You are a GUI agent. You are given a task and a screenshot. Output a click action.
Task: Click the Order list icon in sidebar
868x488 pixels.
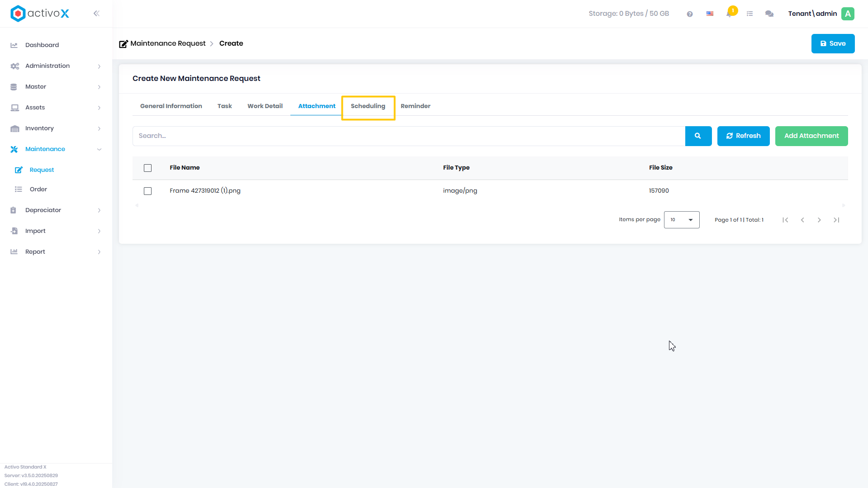click(x=19, y=190)
